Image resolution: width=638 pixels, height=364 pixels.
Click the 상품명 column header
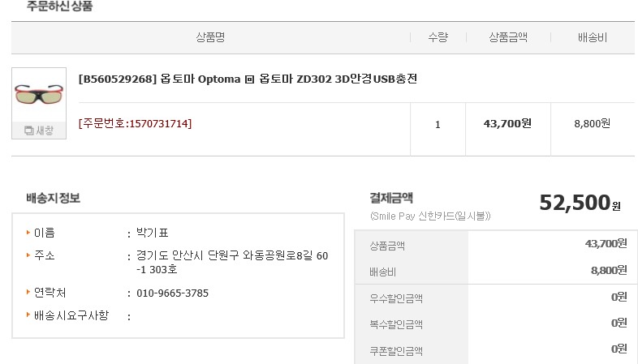(209, 37)
